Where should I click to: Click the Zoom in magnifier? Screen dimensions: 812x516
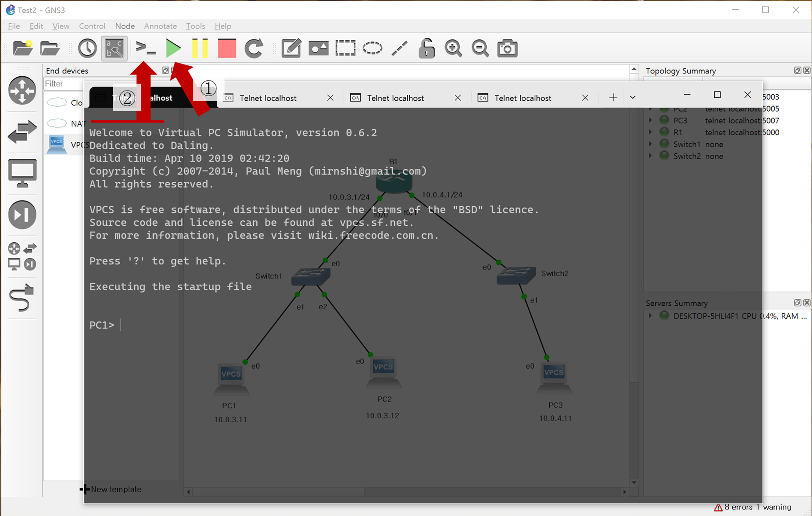[453, 48]
